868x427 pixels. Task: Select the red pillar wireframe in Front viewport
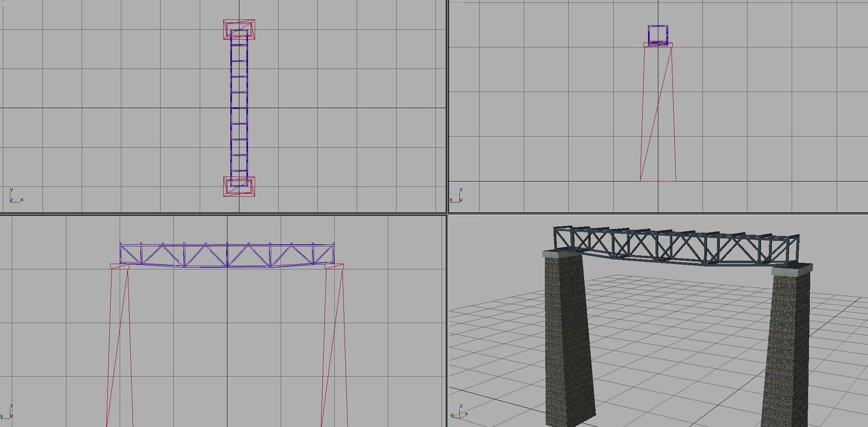[x=658, y=113]
